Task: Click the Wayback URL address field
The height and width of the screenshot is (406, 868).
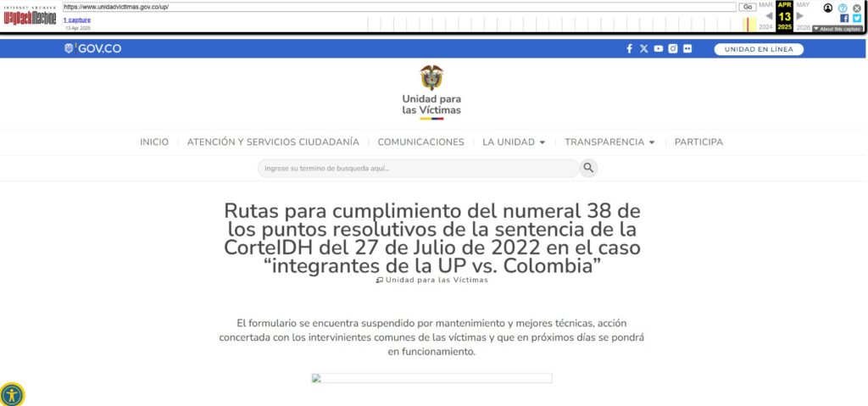Action: point(399,7)
